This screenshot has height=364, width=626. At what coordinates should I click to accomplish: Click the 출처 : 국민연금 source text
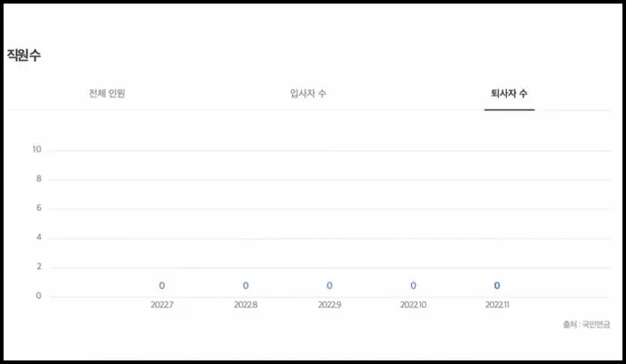(586, 325)
